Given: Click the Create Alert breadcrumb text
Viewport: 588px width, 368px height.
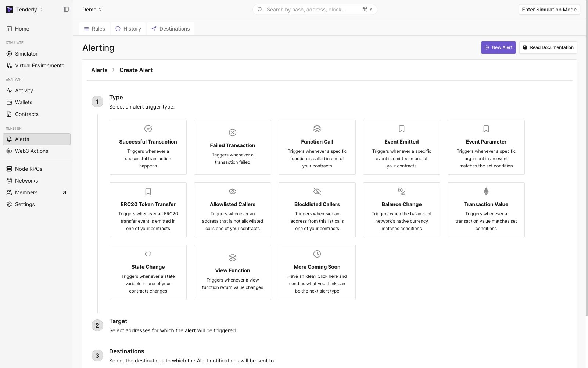Looking at the screenshot, I should tap(136, 70).
